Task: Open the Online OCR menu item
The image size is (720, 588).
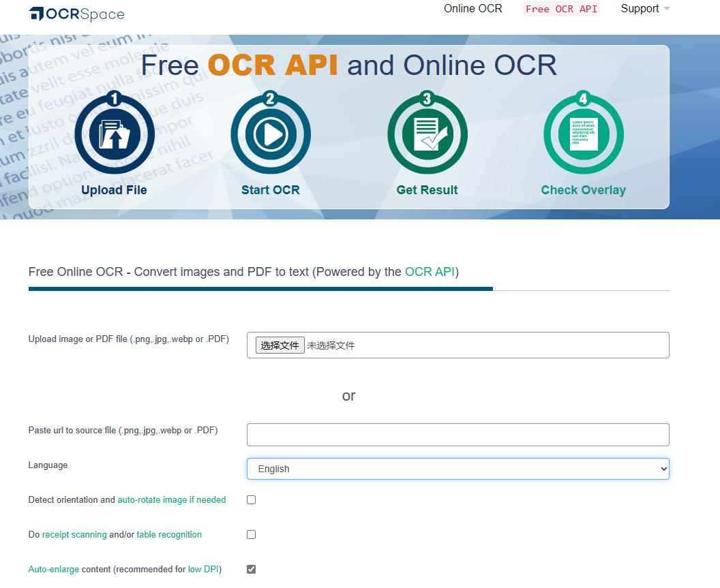Action: 473,9
